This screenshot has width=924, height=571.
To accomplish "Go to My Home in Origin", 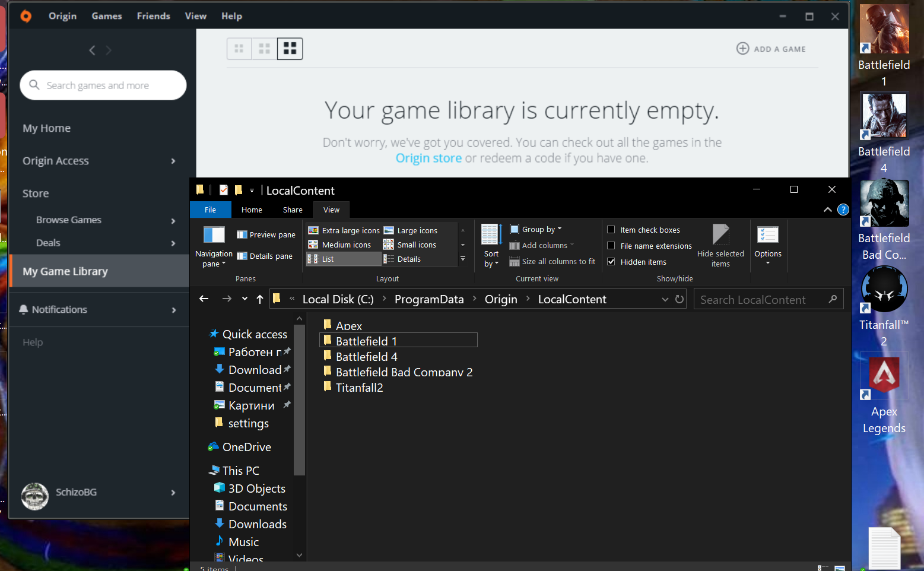I will coord(47,128).
